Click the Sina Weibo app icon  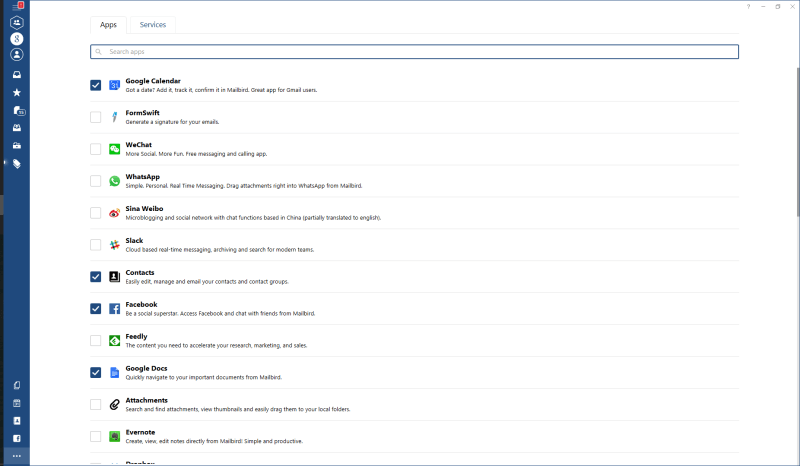(114, 213)
